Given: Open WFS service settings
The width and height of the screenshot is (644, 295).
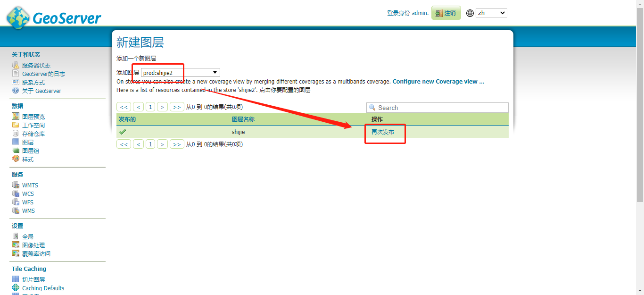Looking at the screenshot, I should tap(27, 202).
